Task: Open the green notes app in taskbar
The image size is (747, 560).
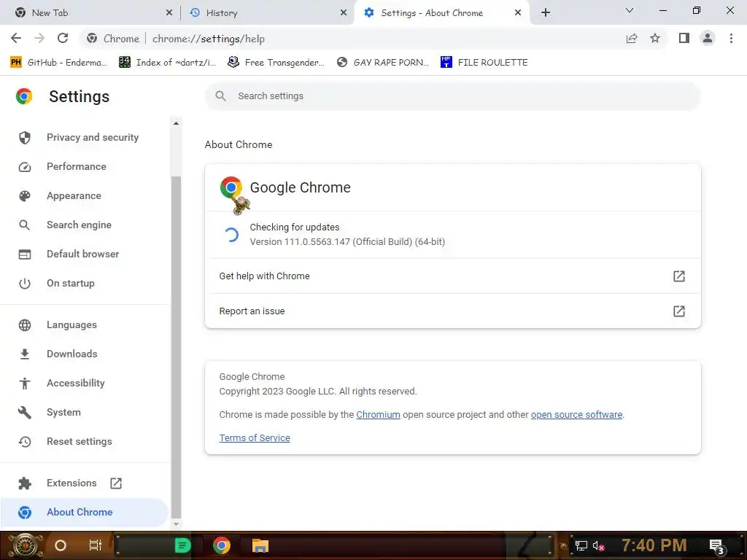Action: point(182,545)
